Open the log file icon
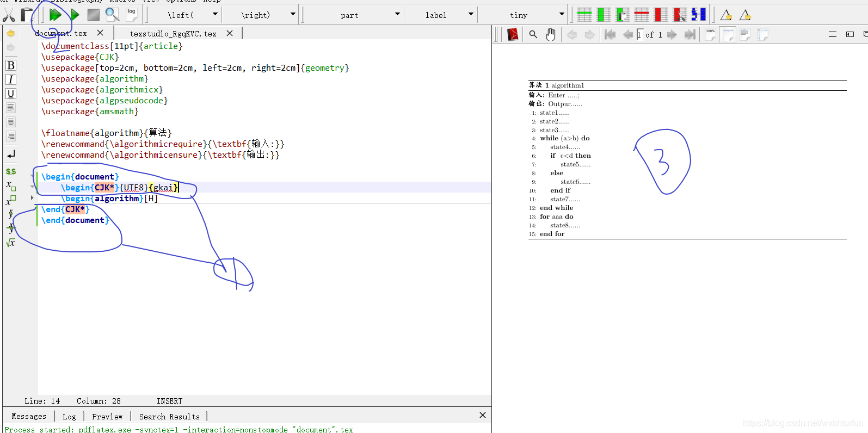The height and width of the screenshot is (433, 868). point(131,15)
